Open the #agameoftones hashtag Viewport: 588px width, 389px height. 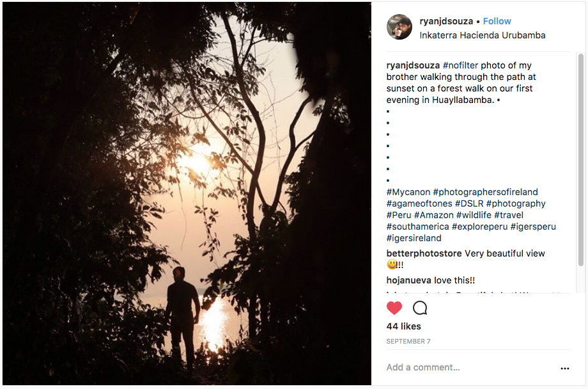tap(419, 203)
